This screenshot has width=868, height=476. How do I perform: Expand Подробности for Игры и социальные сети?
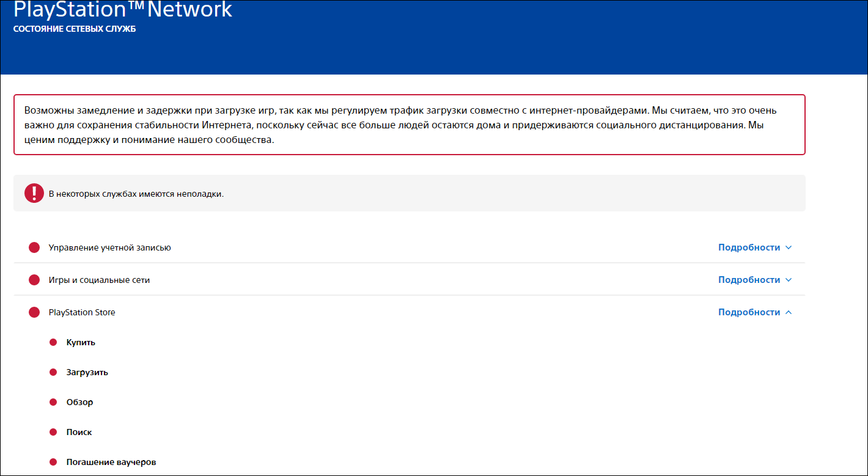coord(754,280)
